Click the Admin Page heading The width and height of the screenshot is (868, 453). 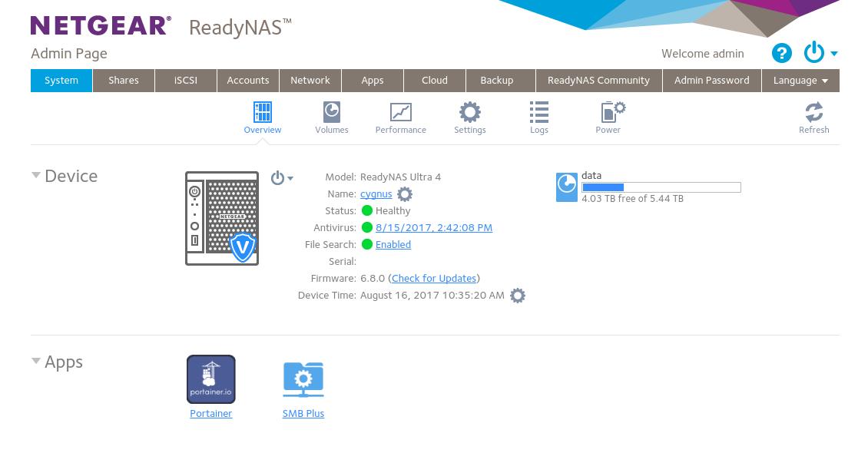click(69, 54)
